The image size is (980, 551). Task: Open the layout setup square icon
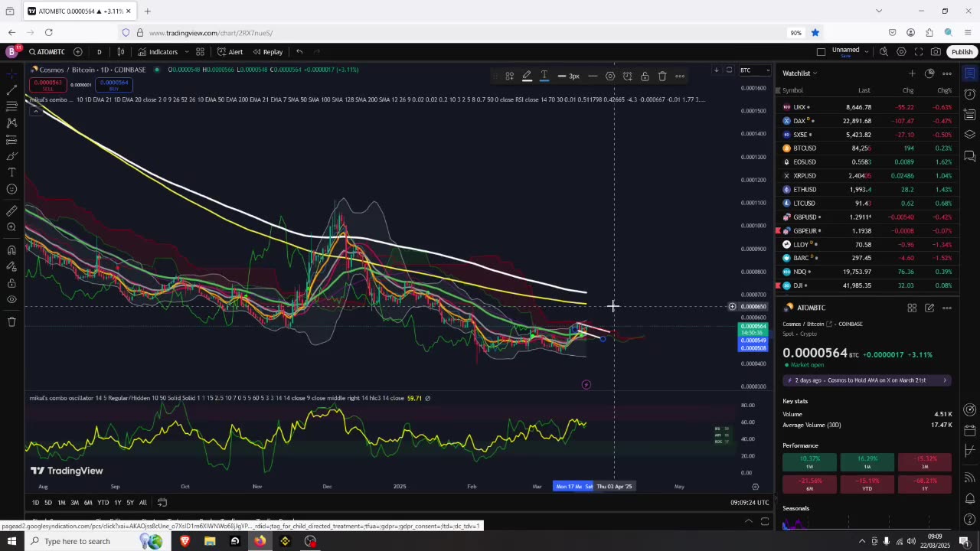click(821, 52)
